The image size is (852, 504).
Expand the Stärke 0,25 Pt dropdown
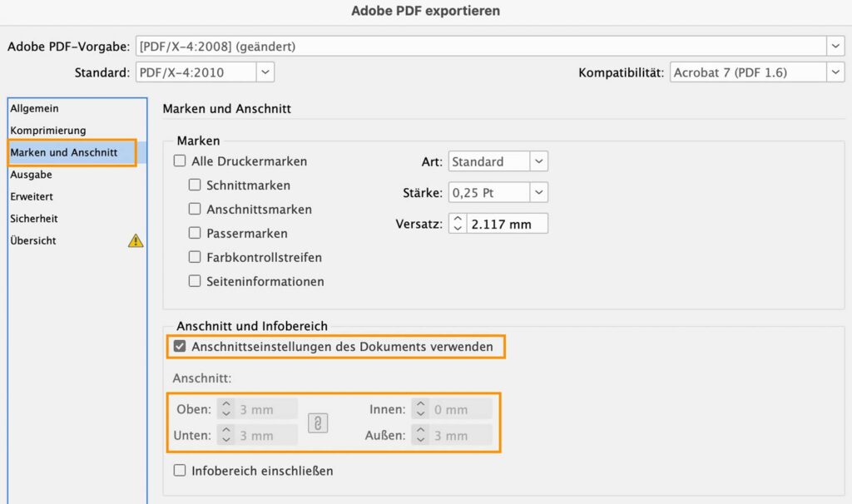[x=539, y=193]
